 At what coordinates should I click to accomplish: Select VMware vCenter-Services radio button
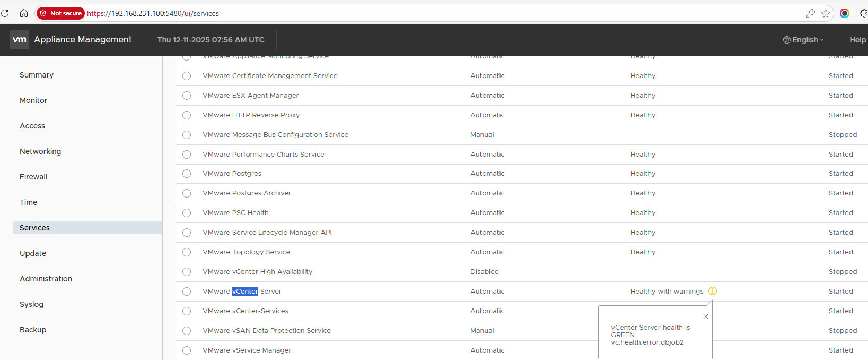[x=187, y=311]
